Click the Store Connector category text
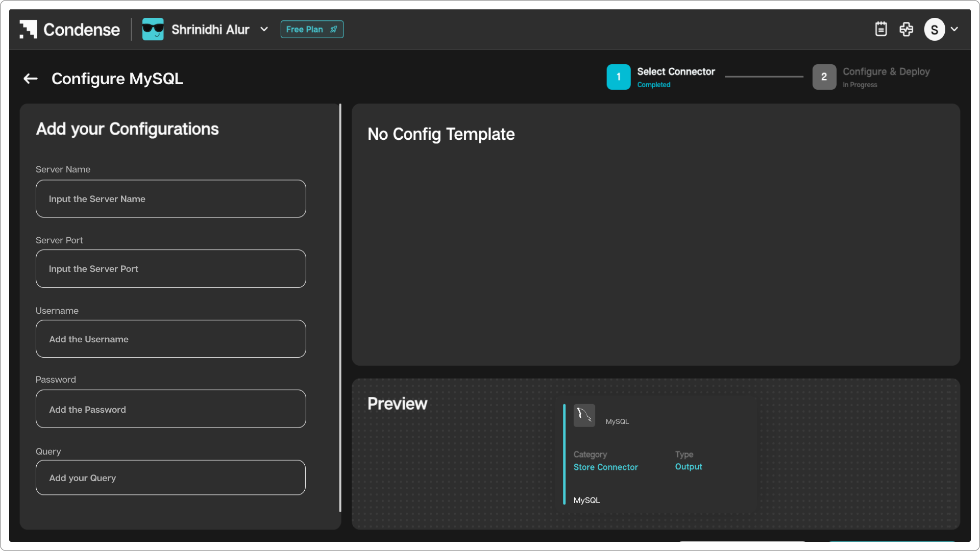The width and height of the screenshot is (980, 551). coord(605,467)
